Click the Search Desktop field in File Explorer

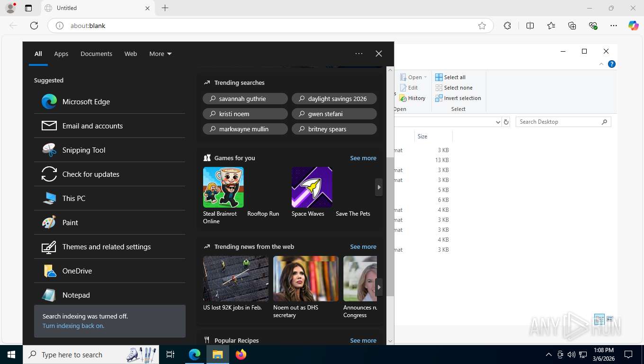coord(563,122)
